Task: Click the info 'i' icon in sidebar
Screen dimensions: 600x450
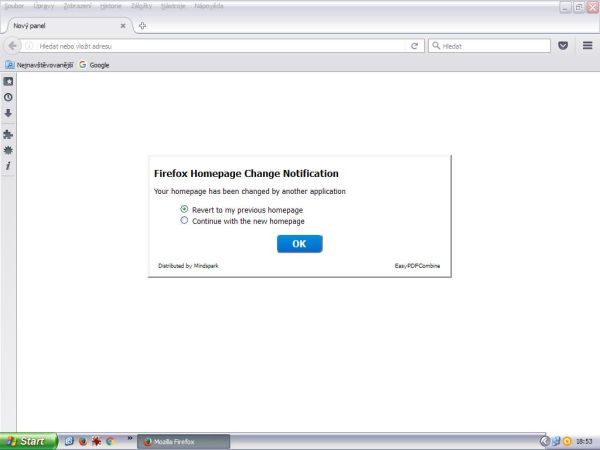Action: point(8,165)
